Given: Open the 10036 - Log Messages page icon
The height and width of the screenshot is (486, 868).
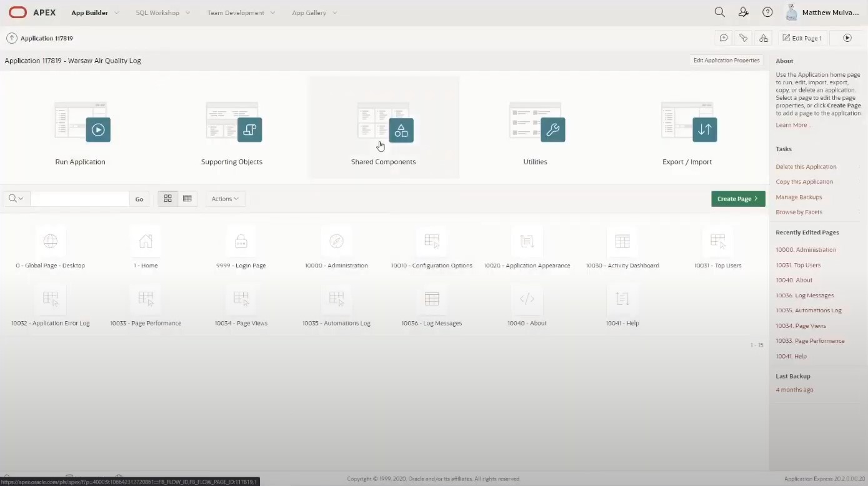Looking at the screenshot, I should click(x=432, y=299).
